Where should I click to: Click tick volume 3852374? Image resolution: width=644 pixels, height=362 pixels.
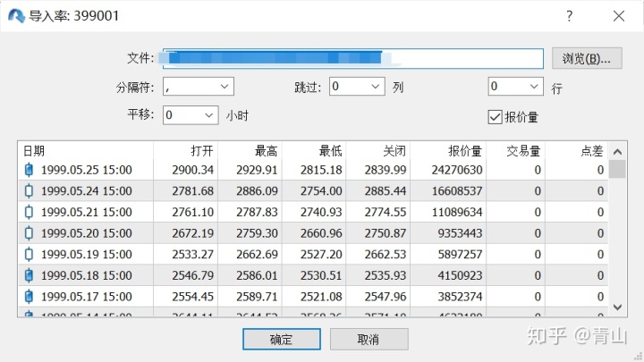click(x=460, y=297)
